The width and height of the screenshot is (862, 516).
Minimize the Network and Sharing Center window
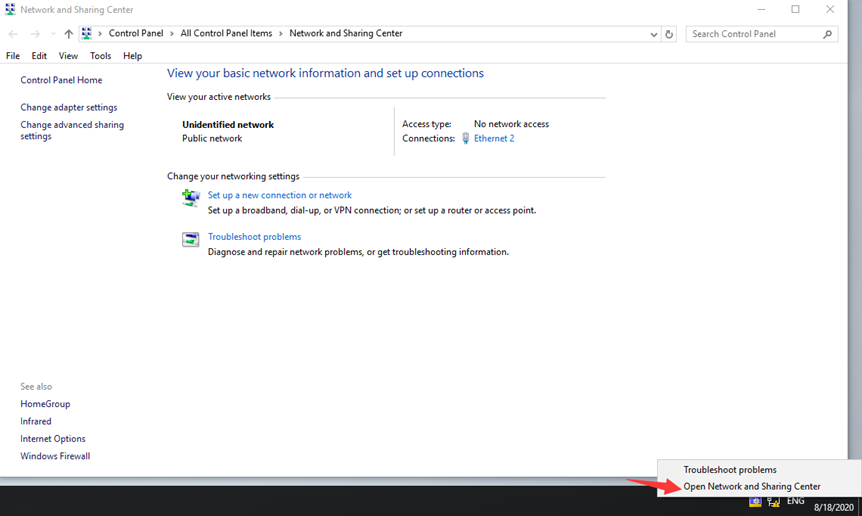761,9
